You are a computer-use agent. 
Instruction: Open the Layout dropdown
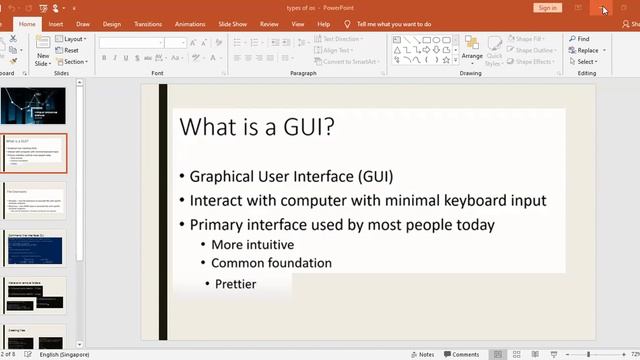point(71,39)
